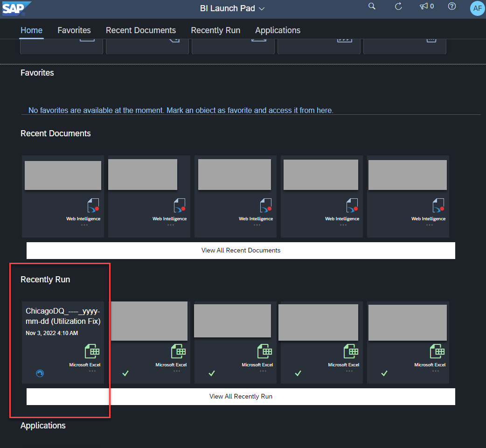The image size is (486, 448).
Task: Click View All Recent Documents button
Action: [241, 251]
